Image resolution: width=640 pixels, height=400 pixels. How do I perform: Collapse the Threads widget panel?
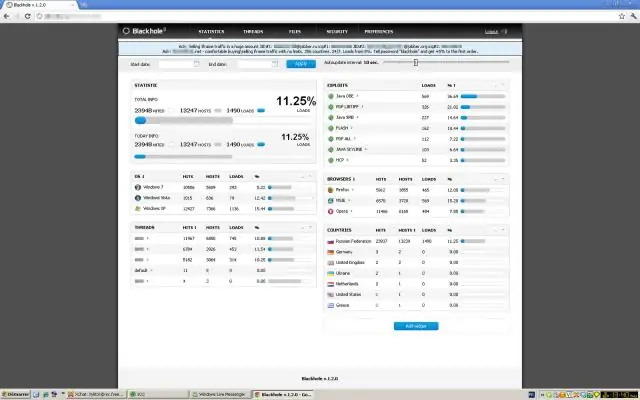click(x=301, y=228)
